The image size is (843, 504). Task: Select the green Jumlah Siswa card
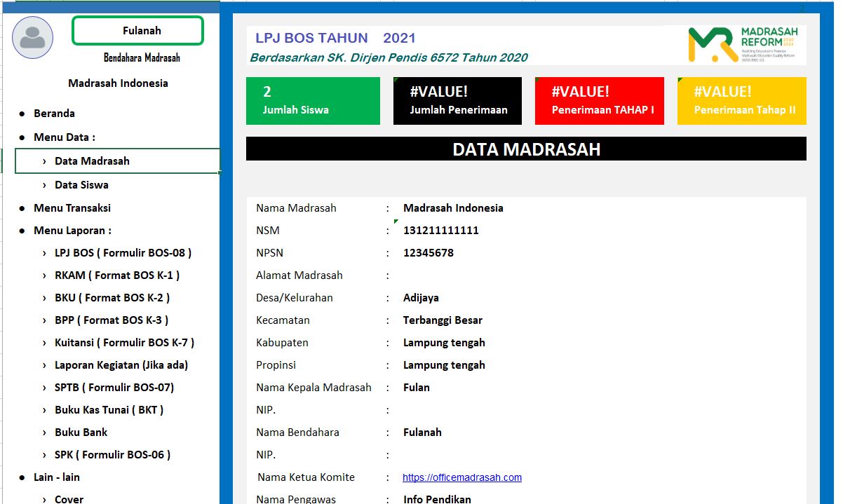coord(313,100)
